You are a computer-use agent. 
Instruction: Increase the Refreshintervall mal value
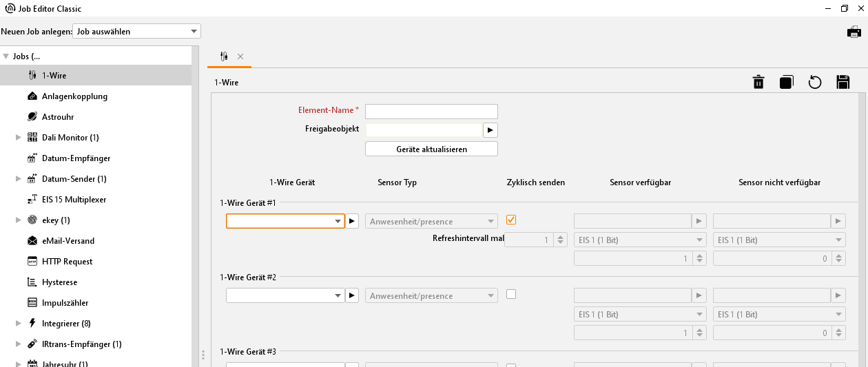point(560,237)
